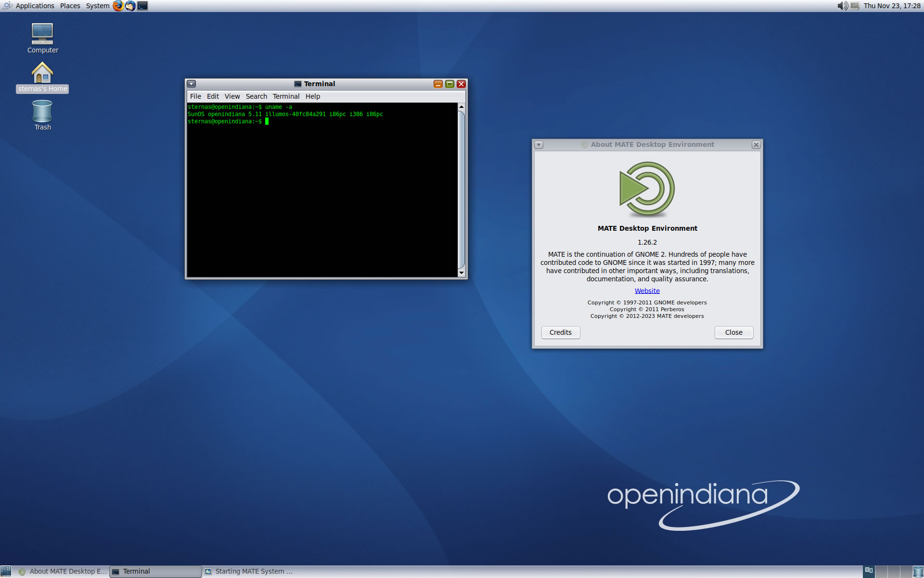Click the About MATE Desktop Environment titlebar
This screenshot has height=578, width=924.
click(x=647, y=145)
